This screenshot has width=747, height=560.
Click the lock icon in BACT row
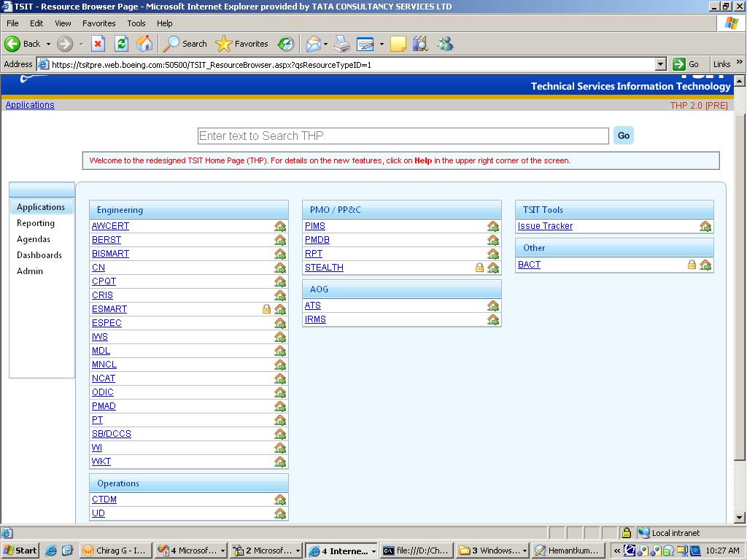click(x=692, y=264)
